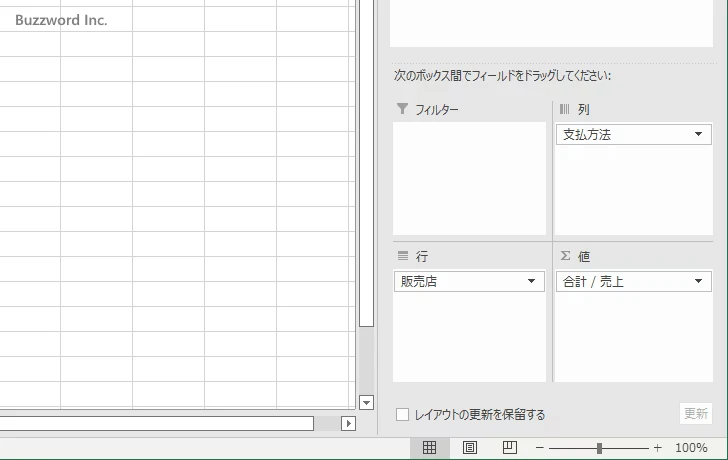Switch to Page Layout view
The image size is (728, 460).
click(469, 447)
